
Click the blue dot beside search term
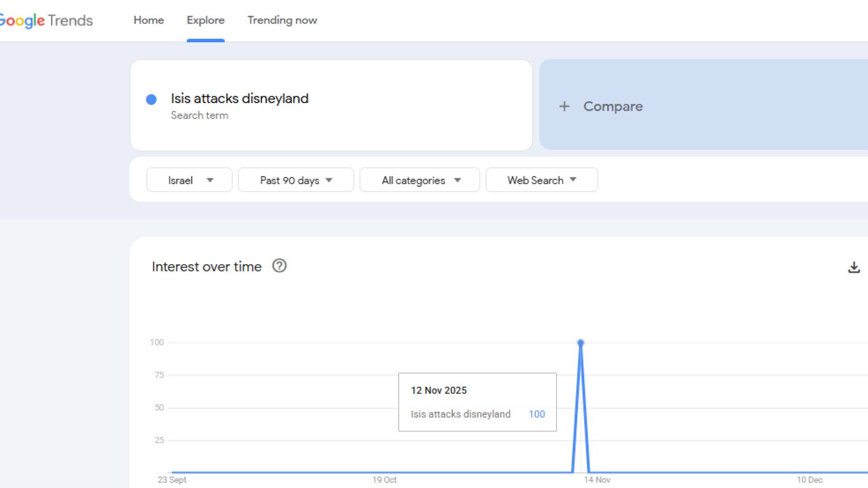click(x=151, y=99)
